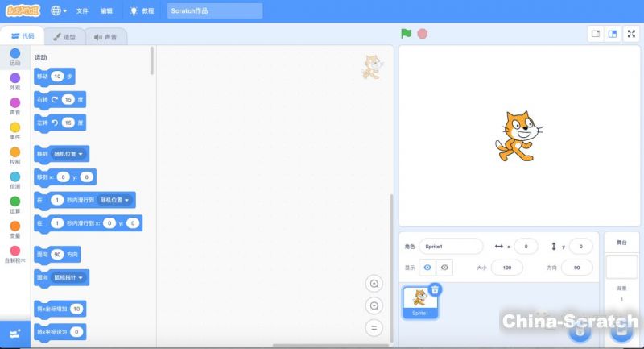The width and height of the screenshot is (644, 349).
Task: Open the language globe dropdown
Action: 60,11
